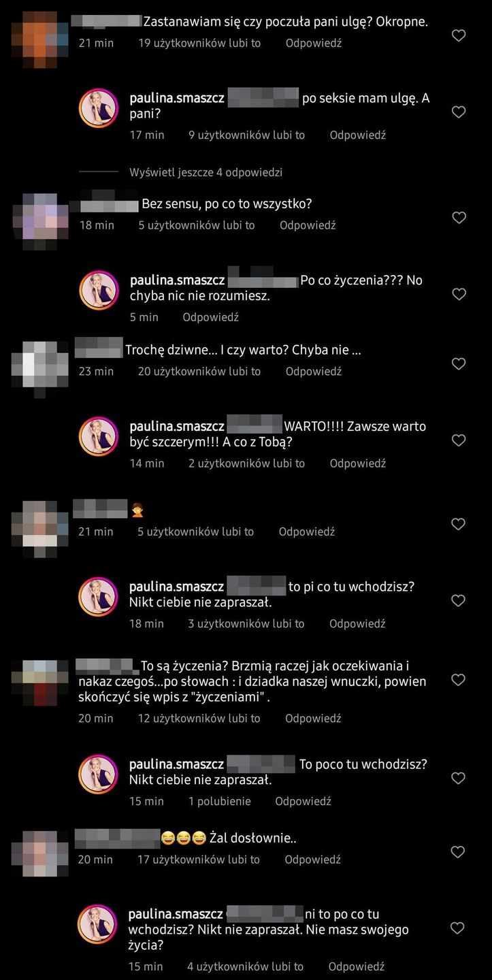Tap Odpowiedz under 'Po co życzenia???' reply

pos(211,317)
